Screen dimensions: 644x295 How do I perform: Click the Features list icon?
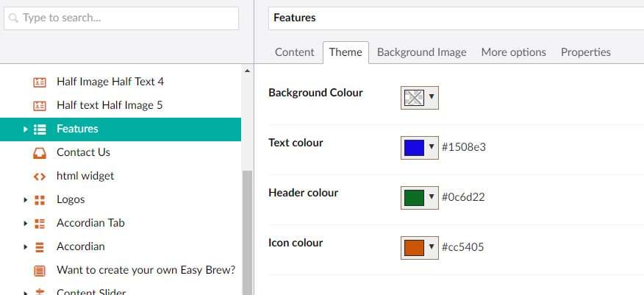[x=40, y=129]
